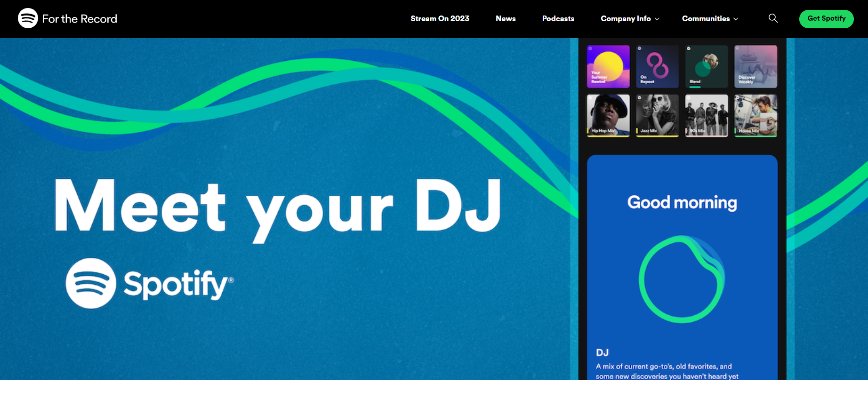The width and height of the screenshot is (868, 407).
Task: Click the large white Spotify logo in banner
Action: 150,283
